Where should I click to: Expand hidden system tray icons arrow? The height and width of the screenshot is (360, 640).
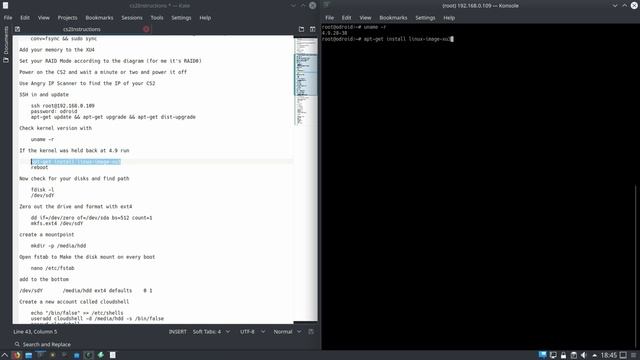click(x=594, y=355)
